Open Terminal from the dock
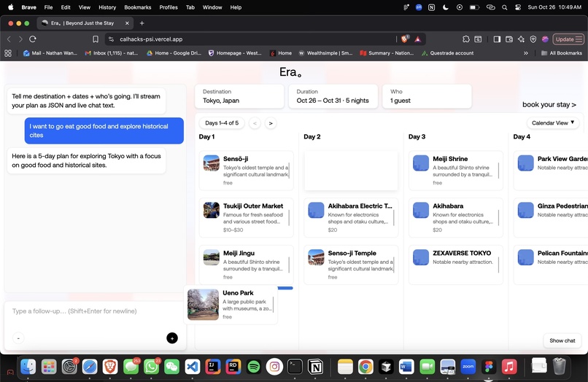 pos(295,367)
